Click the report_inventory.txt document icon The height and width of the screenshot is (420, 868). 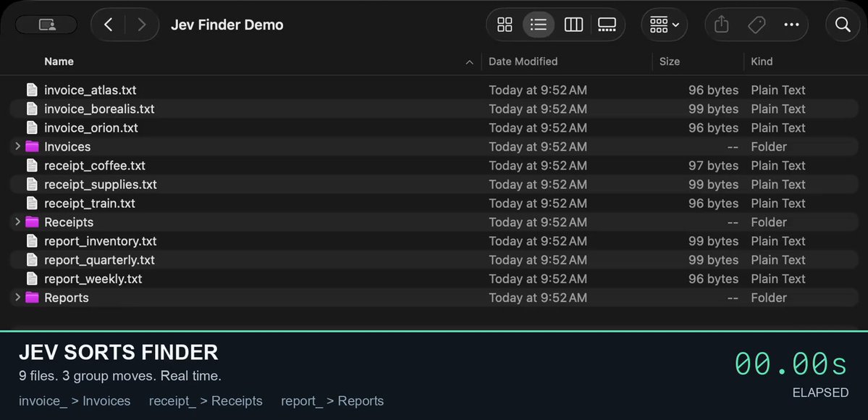pos(32,240)
